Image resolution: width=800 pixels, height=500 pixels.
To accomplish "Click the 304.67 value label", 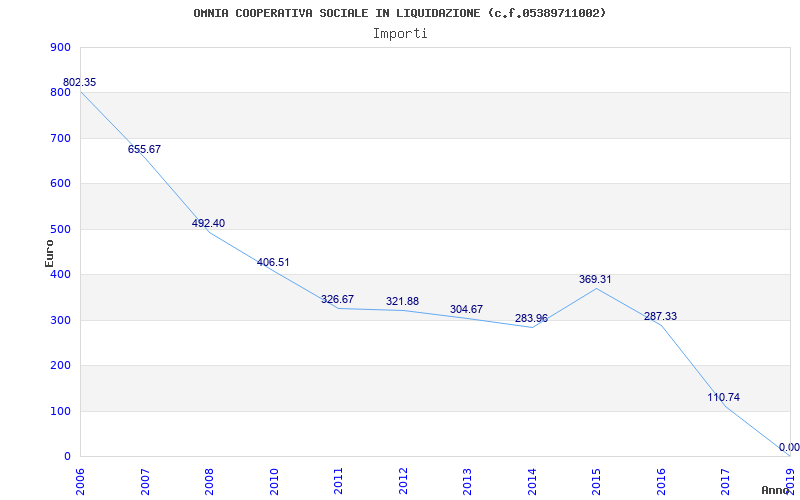I will click(x=466, y=309).
